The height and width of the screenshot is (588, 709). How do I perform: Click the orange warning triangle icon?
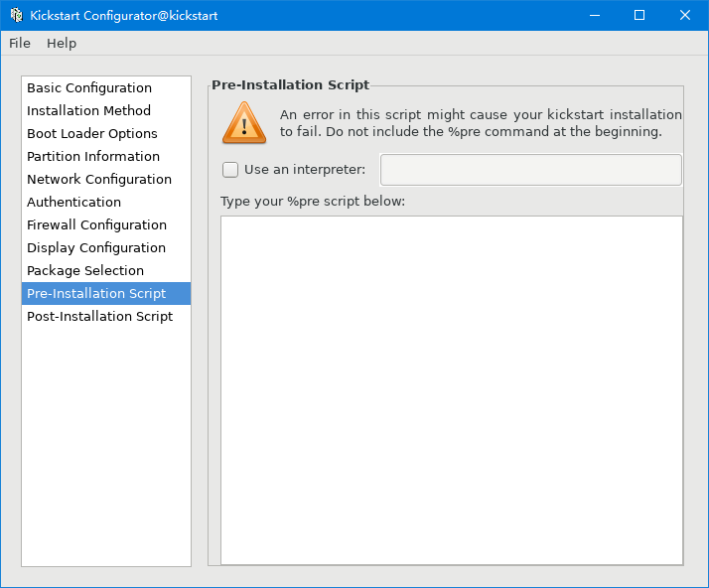click(244, 123)
